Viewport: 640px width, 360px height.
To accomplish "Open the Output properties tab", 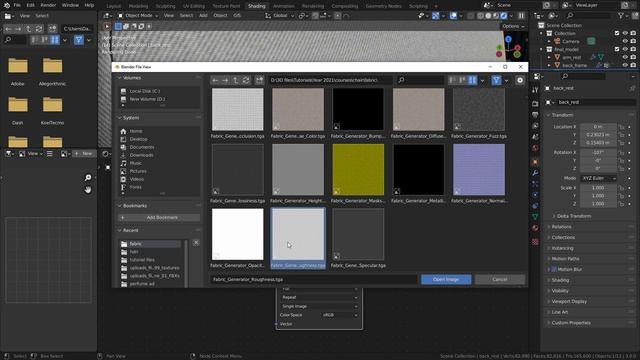I will (535, 115).
